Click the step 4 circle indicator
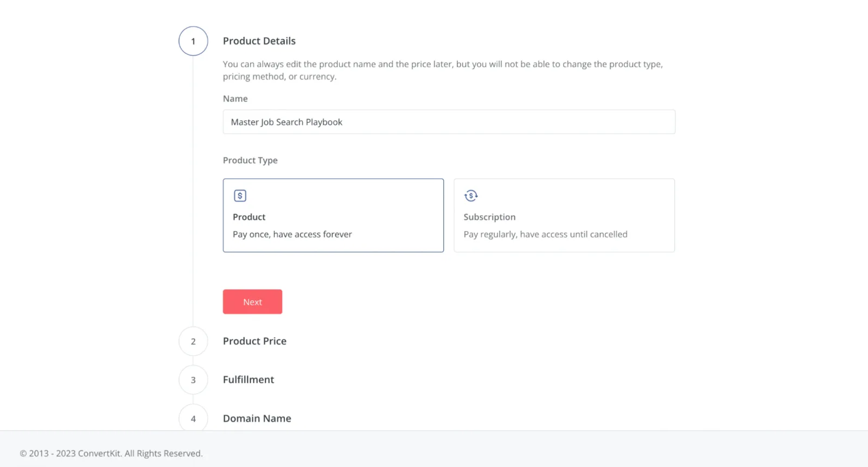 coord(193,419)
